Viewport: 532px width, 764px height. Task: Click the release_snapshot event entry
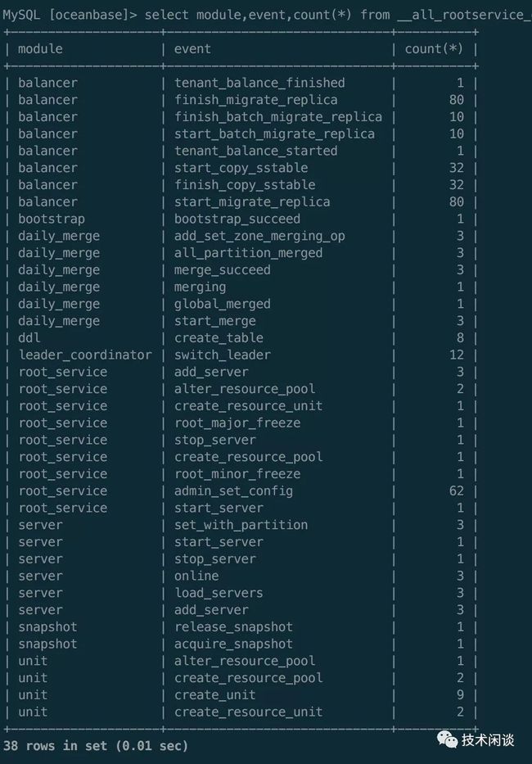click(233, 627)
